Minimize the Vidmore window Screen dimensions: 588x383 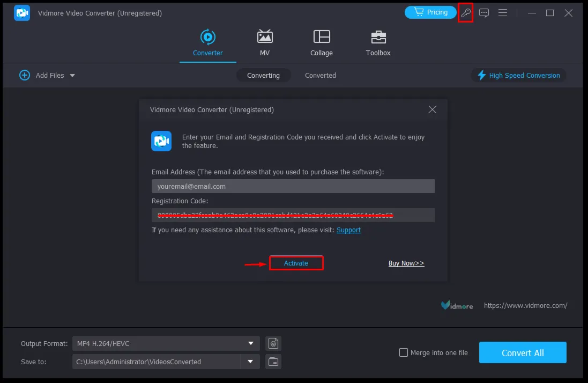[x=531, y=13]
